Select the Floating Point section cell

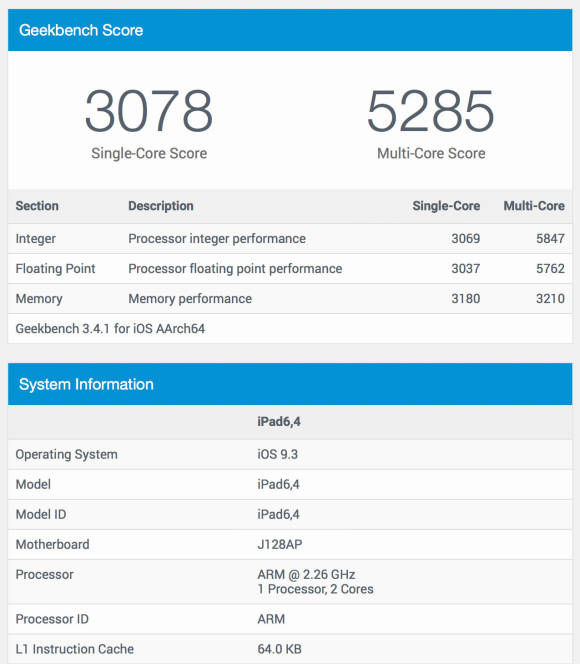click(x=55, y=268)
